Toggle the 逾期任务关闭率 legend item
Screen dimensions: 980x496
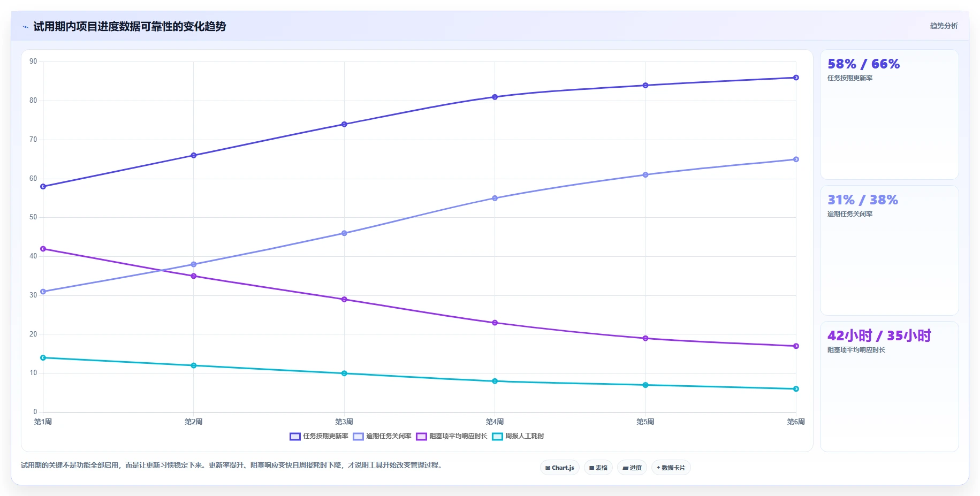point(382,436)
